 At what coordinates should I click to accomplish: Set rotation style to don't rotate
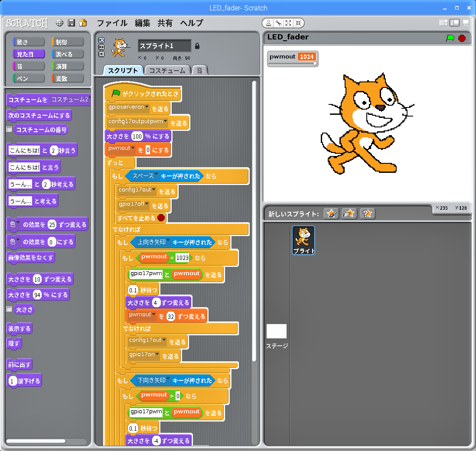pos(101,54)
